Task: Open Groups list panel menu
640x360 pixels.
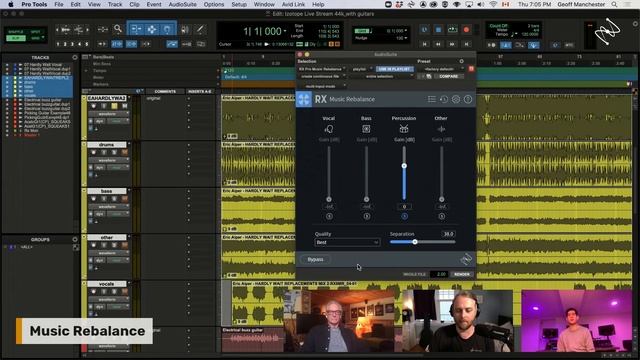Action: coord(75,240)
